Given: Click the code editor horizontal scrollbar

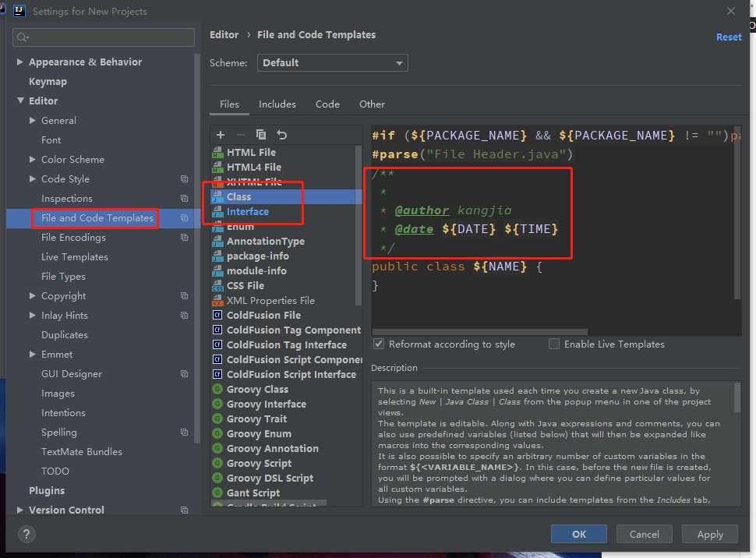Looking at the screenshot, I should tap(480, 332).
